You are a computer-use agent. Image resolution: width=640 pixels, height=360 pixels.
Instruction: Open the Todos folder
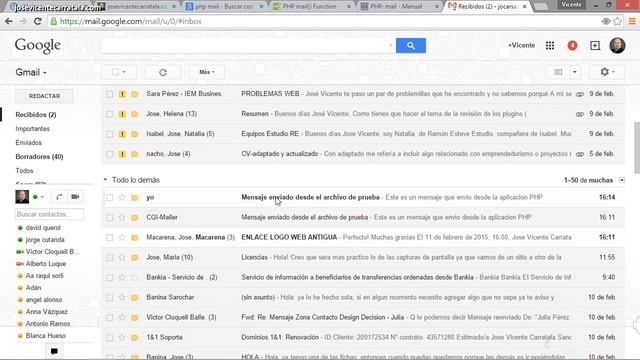click(24, 171)
